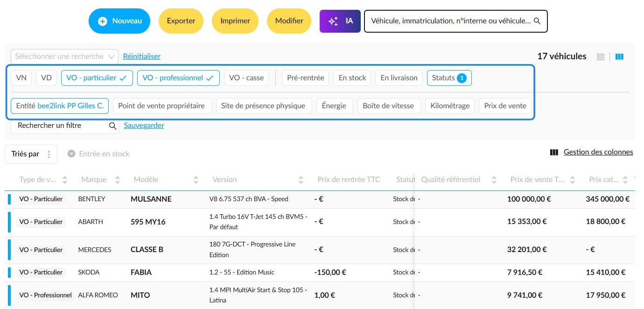
Task: Click the sparkle IA assistant button
Action: point(340,21)
